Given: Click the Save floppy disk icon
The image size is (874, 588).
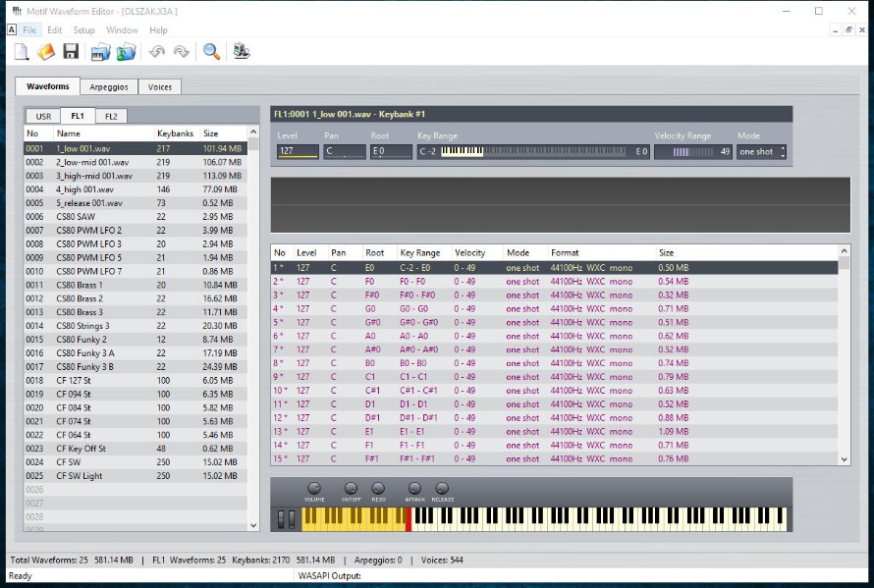Looking at the screenshot, I should [71, 52].
